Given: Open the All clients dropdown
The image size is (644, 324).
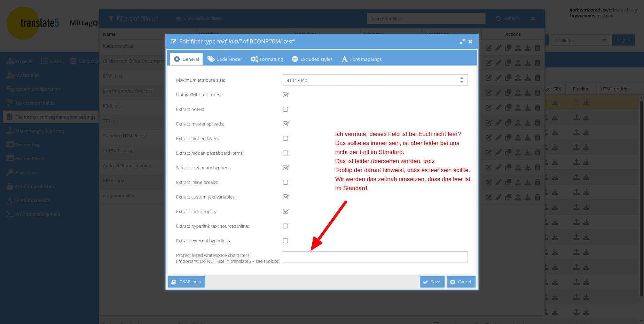Looking at the screenshot, I should tap(580, 40).
